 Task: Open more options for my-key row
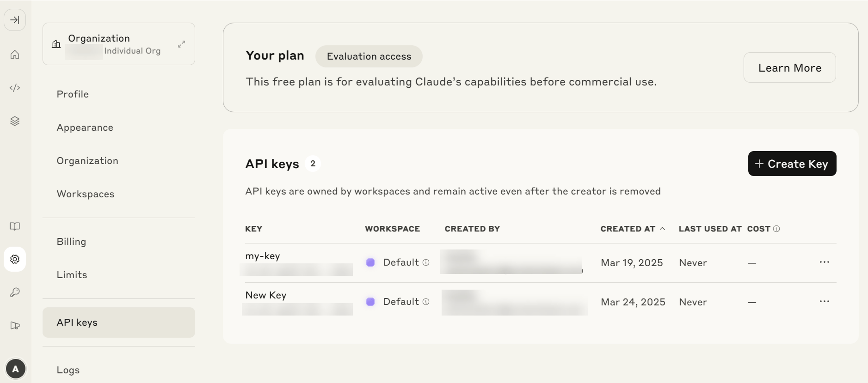pos(825,262)
